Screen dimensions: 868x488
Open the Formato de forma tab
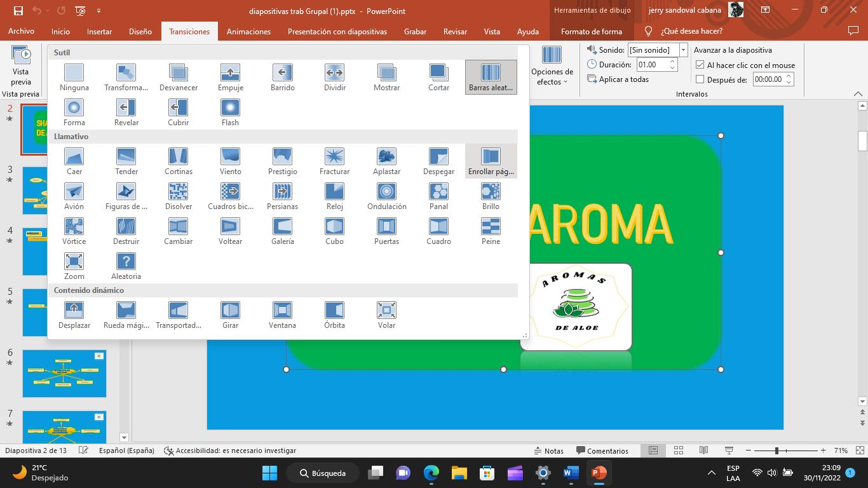(592, 31)
